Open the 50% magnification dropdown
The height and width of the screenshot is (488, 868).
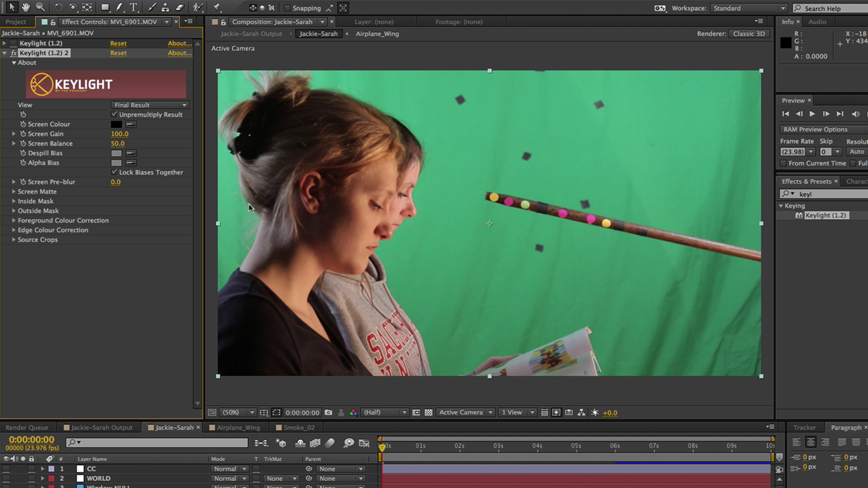[x=238, y=413]
